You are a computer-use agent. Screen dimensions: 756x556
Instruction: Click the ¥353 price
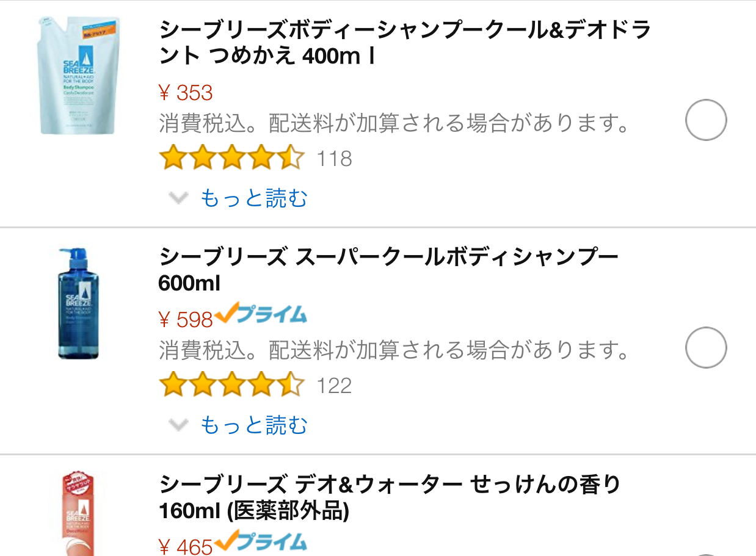pyautogui.click(x=186, y=93)
